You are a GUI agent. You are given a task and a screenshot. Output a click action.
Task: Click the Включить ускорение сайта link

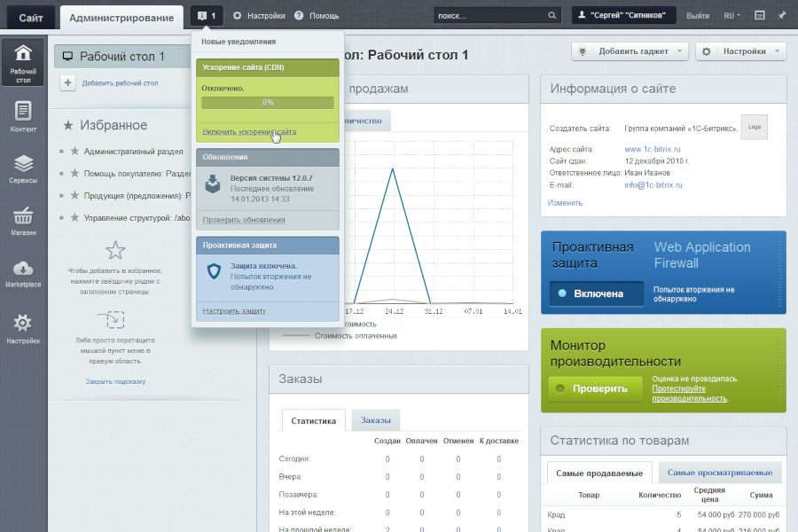[249, 131]
